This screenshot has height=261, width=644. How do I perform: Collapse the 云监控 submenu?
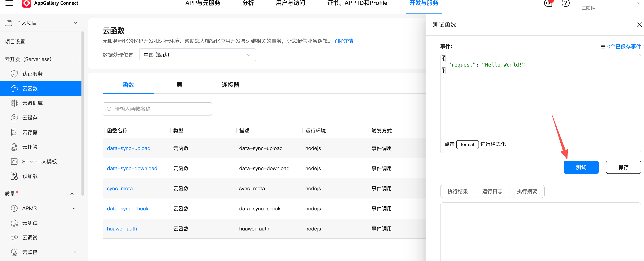click(x=74, y=252)
